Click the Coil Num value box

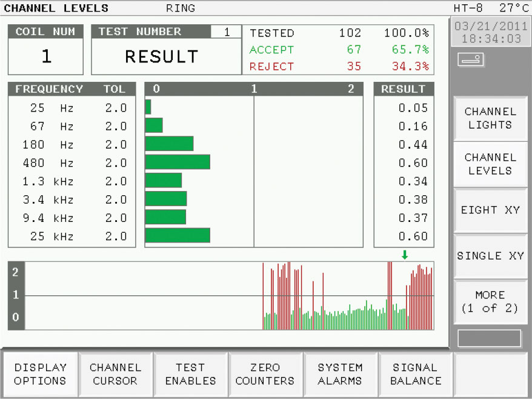[46, 56]
